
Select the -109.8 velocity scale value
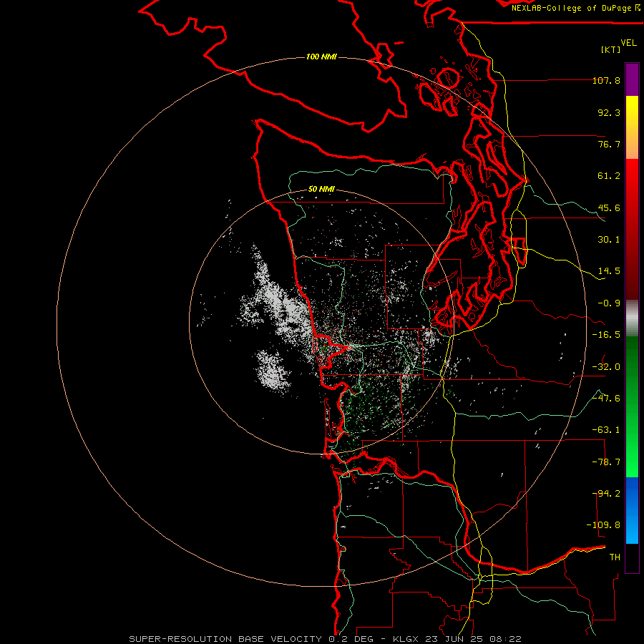[x=603, y=525]
